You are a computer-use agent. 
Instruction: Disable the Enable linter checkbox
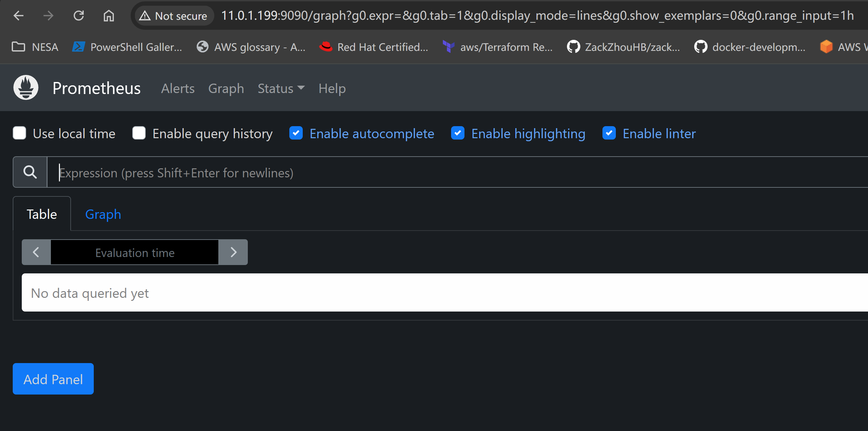(x=609, y=133)
